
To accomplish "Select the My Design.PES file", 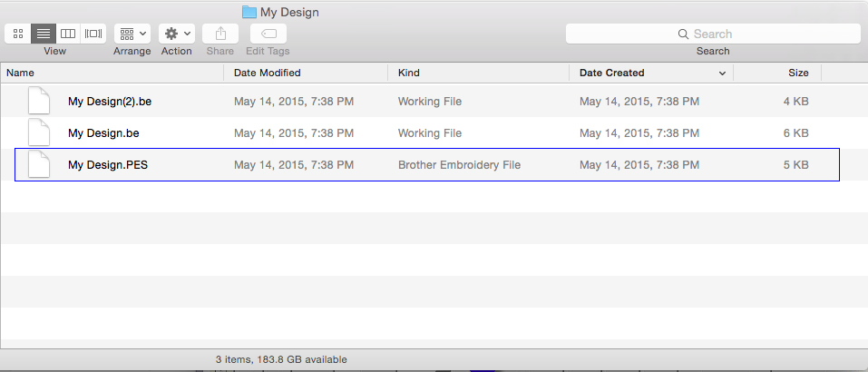I will (x=107, y=165).
